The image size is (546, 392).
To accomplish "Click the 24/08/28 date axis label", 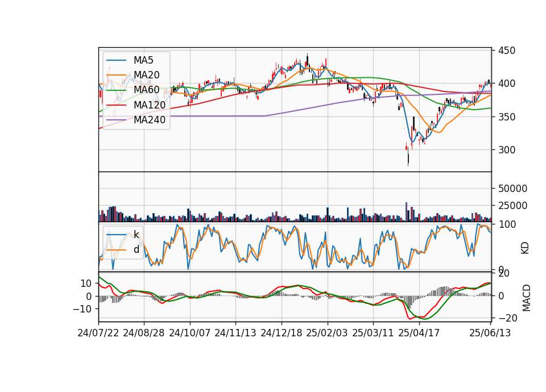I will [144, 333].
